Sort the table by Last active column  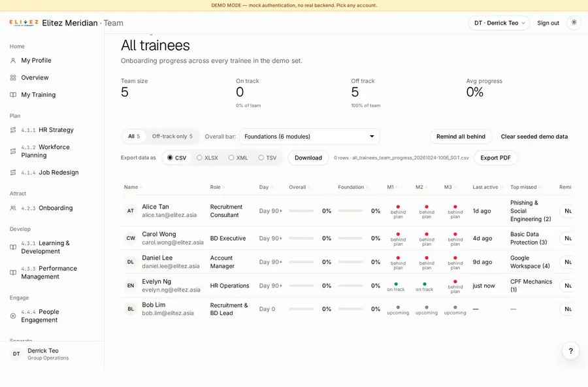click(x=487, y=187)
